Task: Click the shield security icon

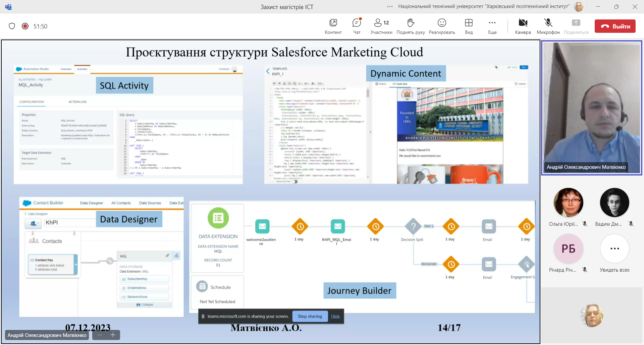Action: 12,26
